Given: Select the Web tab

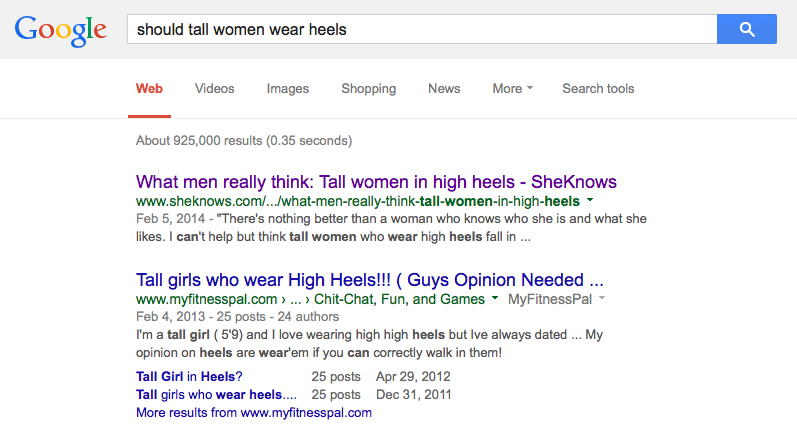Looking at the screenshot, I should click(149, 88).
